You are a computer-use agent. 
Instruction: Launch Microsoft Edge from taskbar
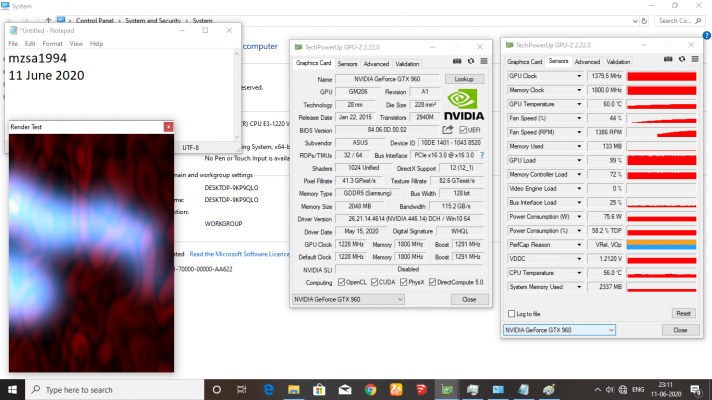pos(268,390)
